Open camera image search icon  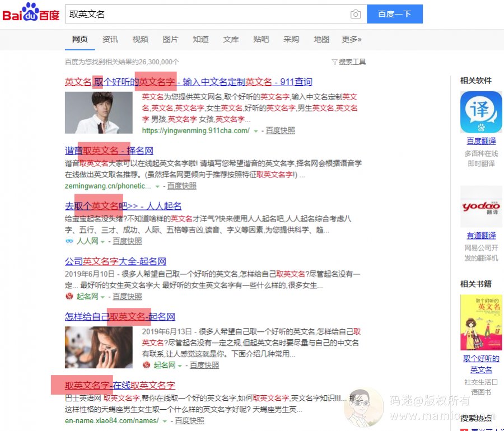tap(356, 15)
